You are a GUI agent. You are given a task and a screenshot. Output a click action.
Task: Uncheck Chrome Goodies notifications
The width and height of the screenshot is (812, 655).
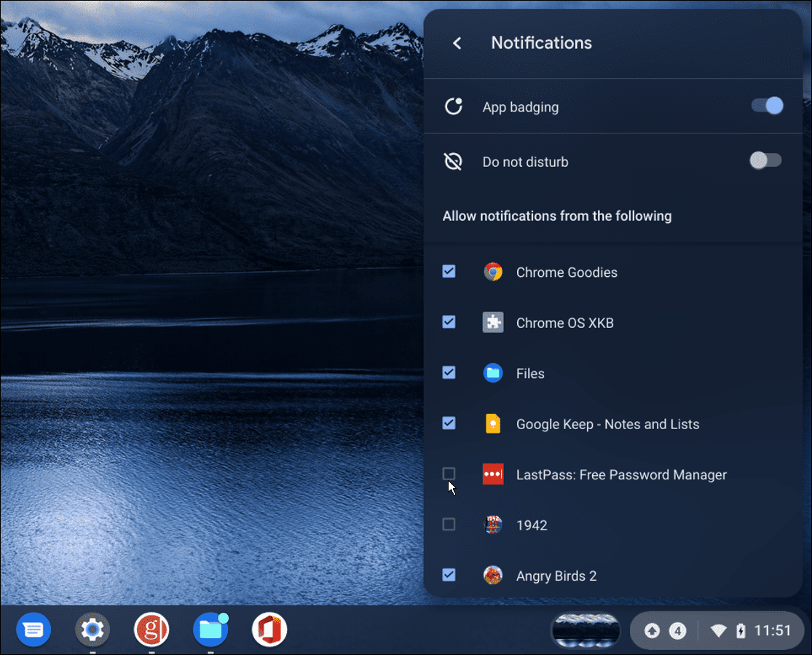coord(449,271)
